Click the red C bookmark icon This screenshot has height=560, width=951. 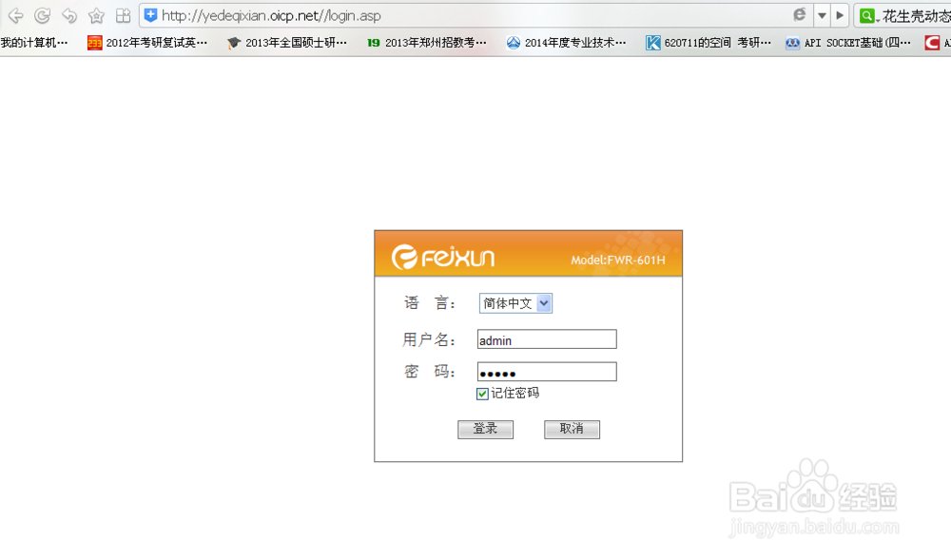[x=932, y=43]
